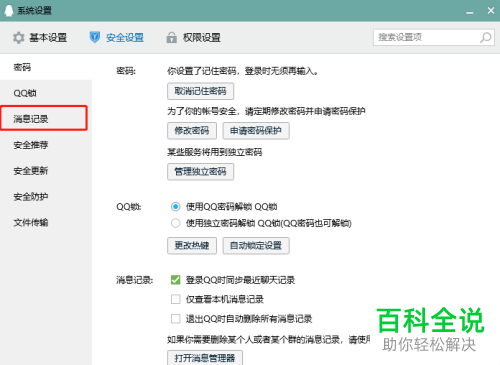The height and width of the screenshot is (365, 500).
Task: Click the 取消记住密码 button
Action: pyautogui.click(x=200, y=91)
